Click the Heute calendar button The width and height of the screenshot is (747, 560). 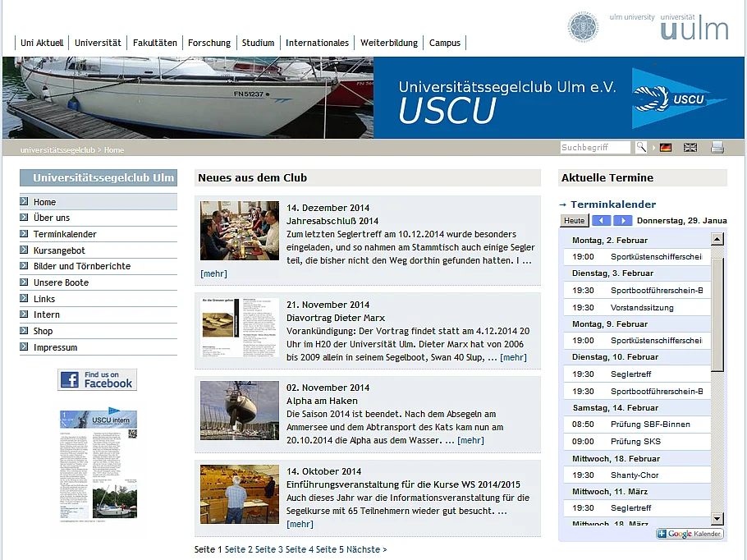(574, 220)
